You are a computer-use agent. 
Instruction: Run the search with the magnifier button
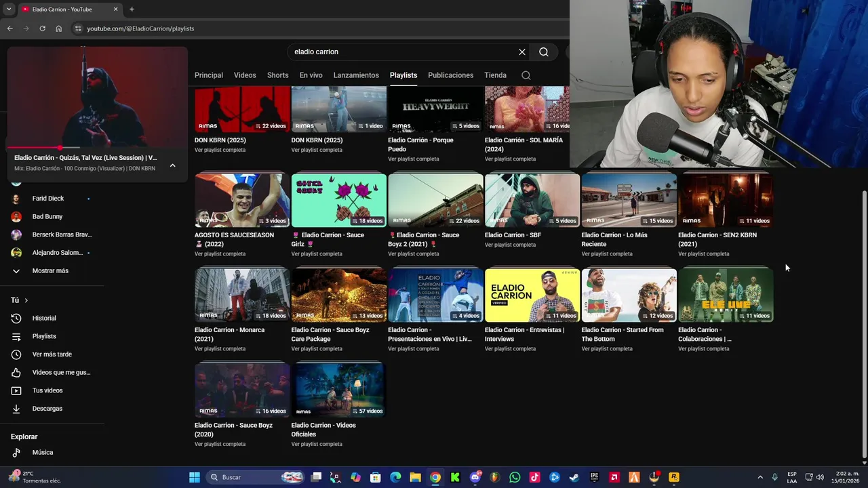pyautogui.click(x=544, y=52)
